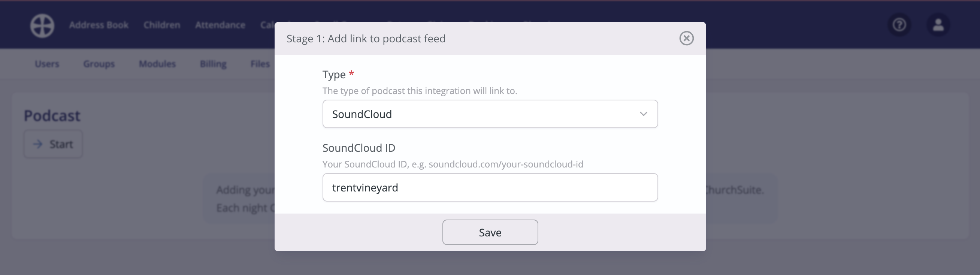
Task: Go to the Address Book module
Action: [99, 25]
